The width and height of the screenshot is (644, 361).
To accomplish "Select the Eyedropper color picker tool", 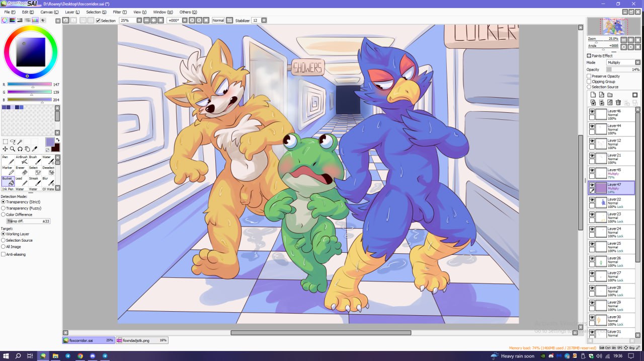I will click(x=35, y=149).
